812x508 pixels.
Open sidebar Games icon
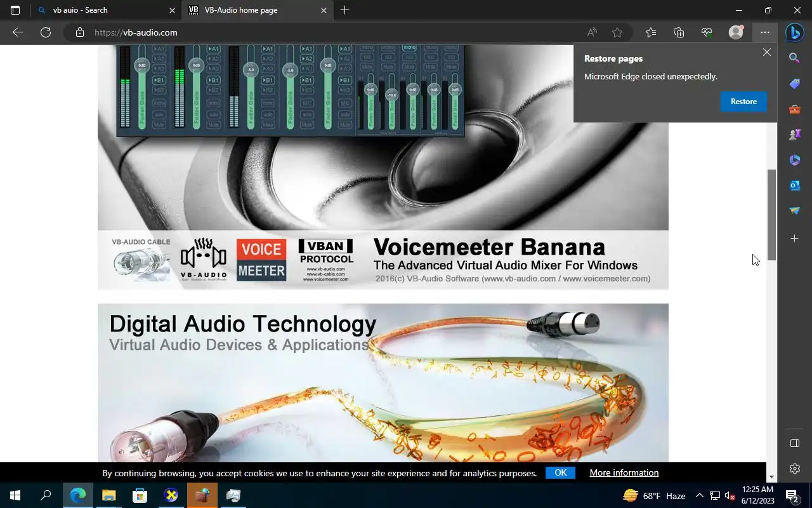pyautogui.click(x=795, y=135)
